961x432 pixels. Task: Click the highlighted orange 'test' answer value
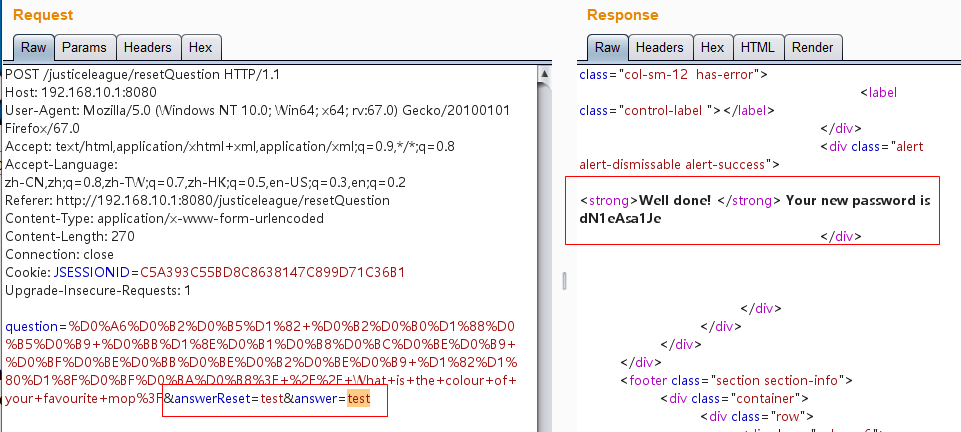pyautogui.click(x=359, y=399)
